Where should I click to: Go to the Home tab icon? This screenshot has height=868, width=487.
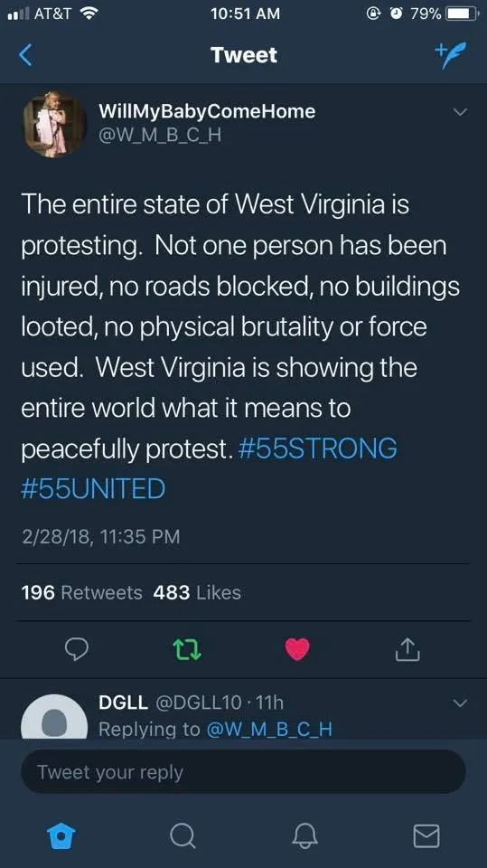[61, 835]
